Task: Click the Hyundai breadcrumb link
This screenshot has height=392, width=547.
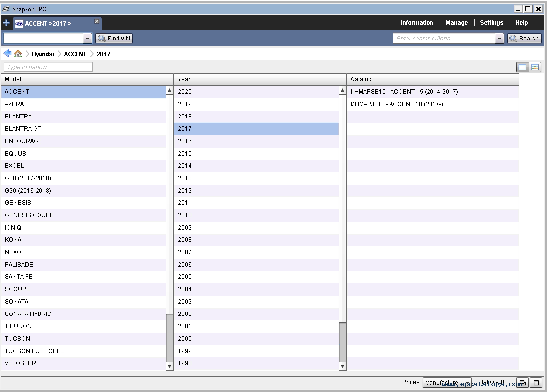Action: click(x=42, y=54)
